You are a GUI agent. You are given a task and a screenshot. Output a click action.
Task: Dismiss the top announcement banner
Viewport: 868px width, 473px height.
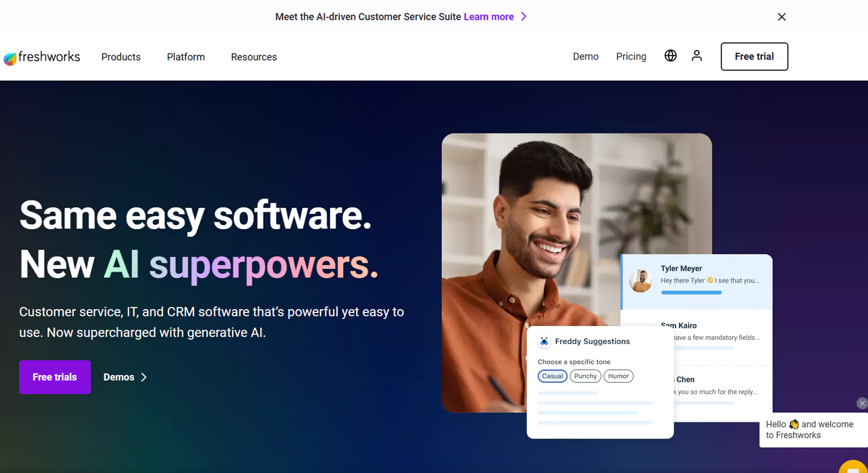point(781,17)
